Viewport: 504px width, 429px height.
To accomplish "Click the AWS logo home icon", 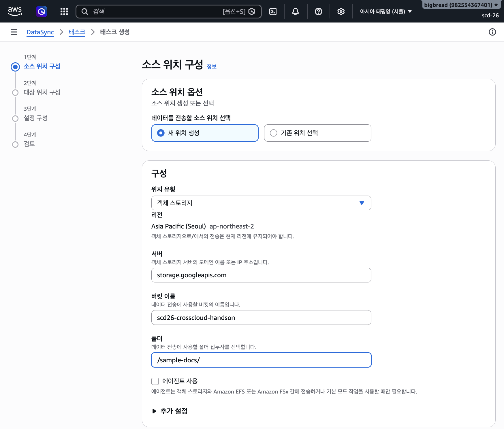I will (15, 11).
